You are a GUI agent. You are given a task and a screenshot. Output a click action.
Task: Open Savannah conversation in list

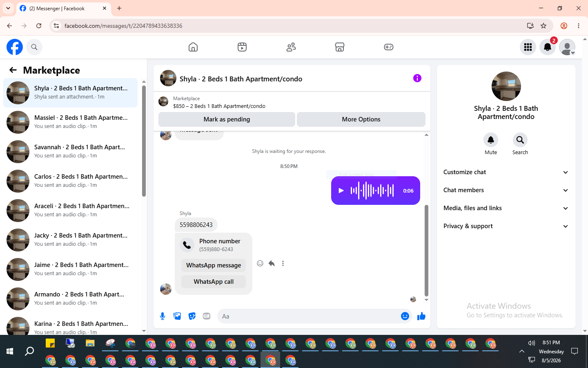pyautogui.click(x=70, y=152)
